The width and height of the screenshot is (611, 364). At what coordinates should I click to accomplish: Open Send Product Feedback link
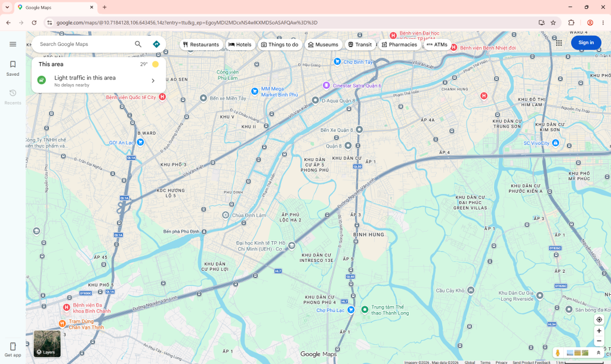[532, 362]
